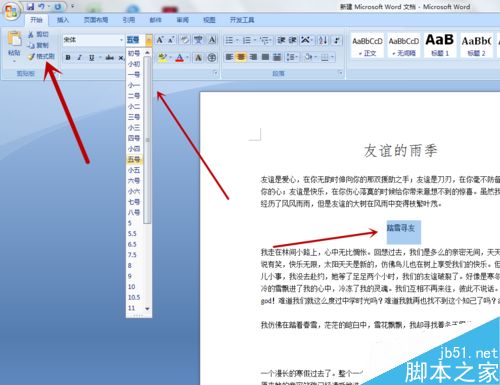Show or hide paragraph marks

pyautogui.click(x=337, y=40)
